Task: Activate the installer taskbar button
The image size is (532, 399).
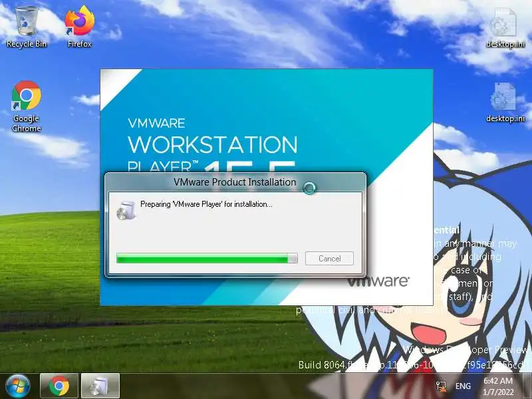Action: pyautogui.click(x=100, y=386)
